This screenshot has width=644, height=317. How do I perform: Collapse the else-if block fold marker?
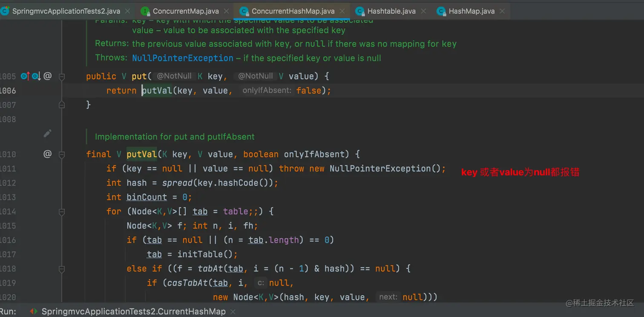tap(62, 269)
